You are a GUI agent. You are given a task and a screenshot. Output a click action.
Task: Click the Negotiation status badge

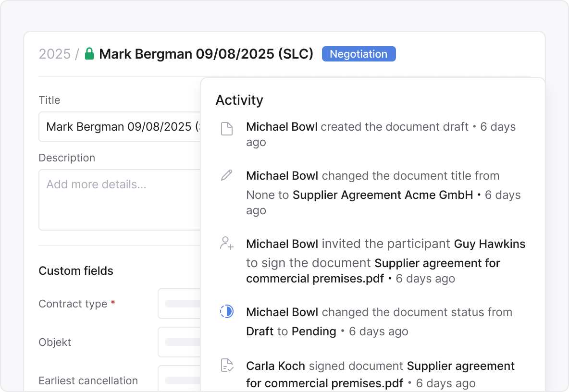(x=359, y=54)
